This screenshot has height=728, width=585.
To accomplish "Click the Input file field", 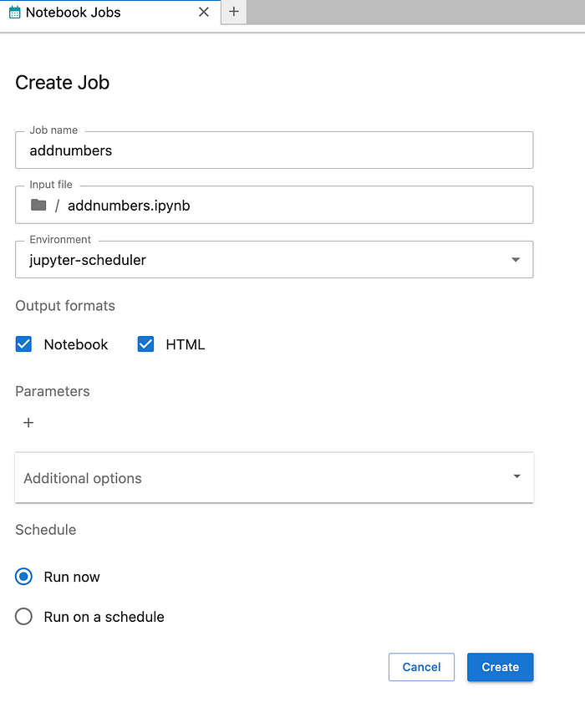I will (x=273, y=205).
